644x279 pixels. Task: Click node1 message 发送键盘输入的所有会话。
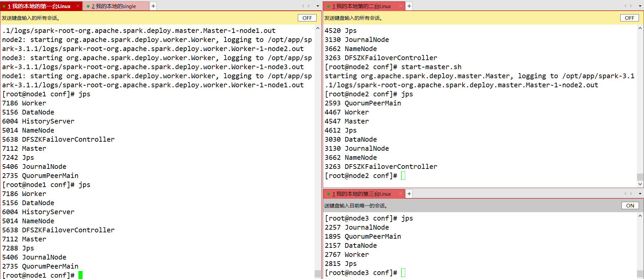(x=31, y=18)
